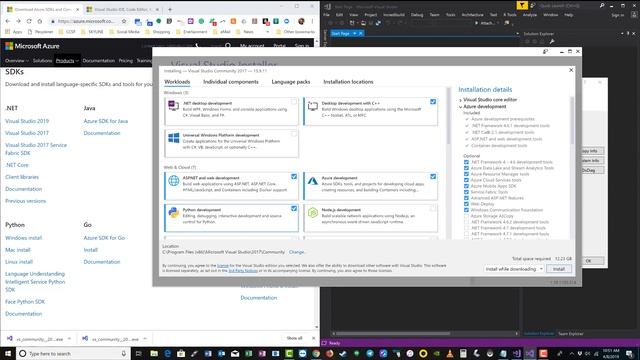The height and width of the screenshot is (360, 640).
Task: Bookmark the page with the star icon
Action: (x=124, y=21)
